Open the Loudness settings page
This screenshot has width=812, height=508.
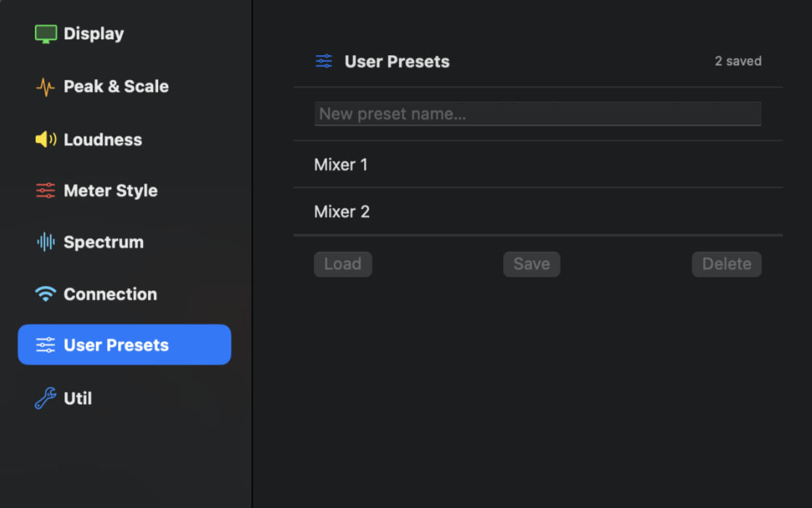click(101, 139)
